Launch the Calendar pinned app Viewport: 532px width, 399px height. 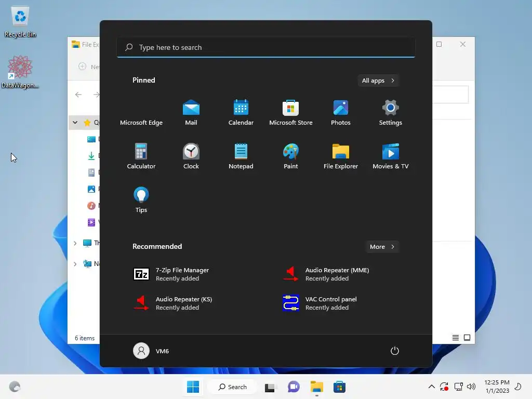(241, 113)
